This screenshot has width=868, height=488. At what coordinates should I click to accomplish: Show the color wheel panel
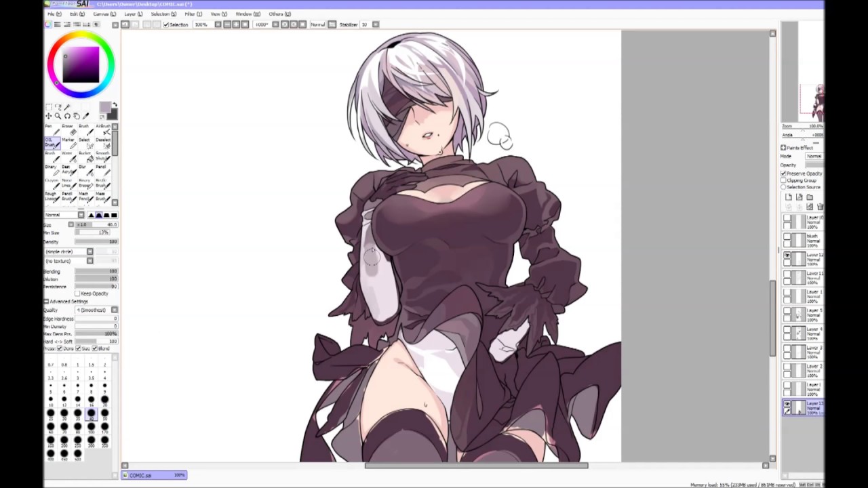[48, 24]
